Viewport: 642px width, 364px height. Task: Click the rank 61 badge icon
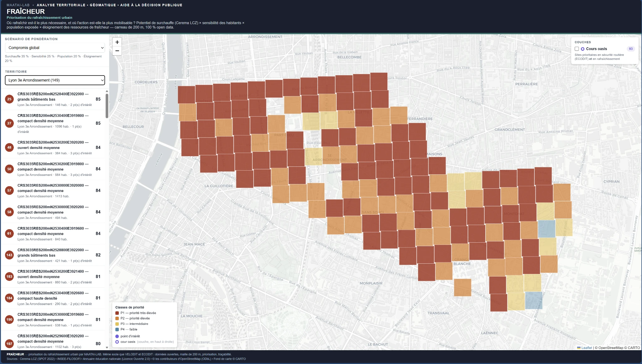(x=9, y=234)
